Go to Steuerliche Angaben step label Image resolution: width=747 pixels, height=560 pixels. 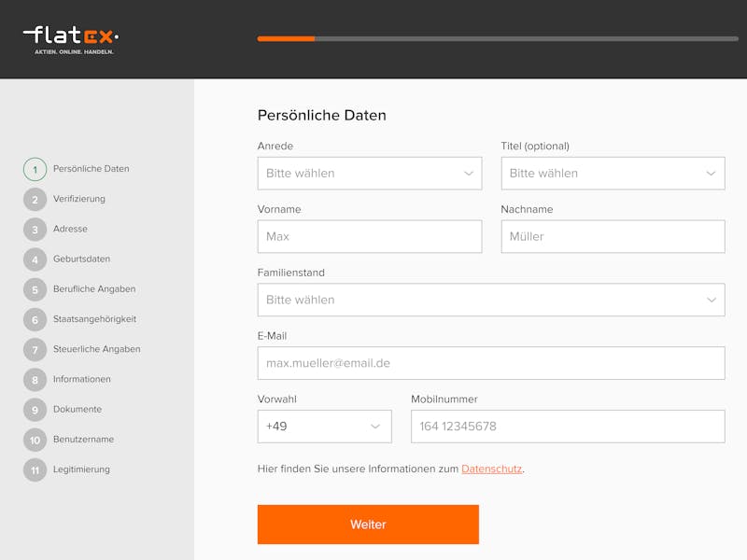97,348
